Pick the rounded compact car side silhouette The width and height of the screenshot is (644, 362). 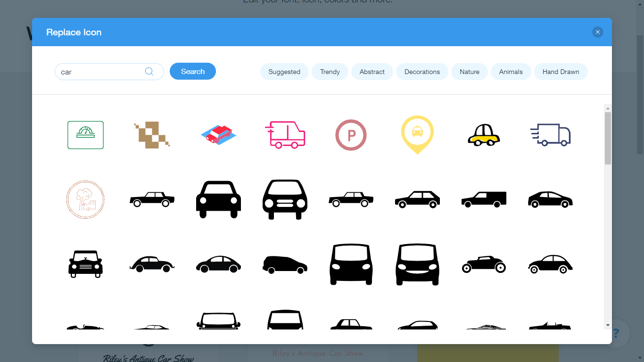(218, 264)
